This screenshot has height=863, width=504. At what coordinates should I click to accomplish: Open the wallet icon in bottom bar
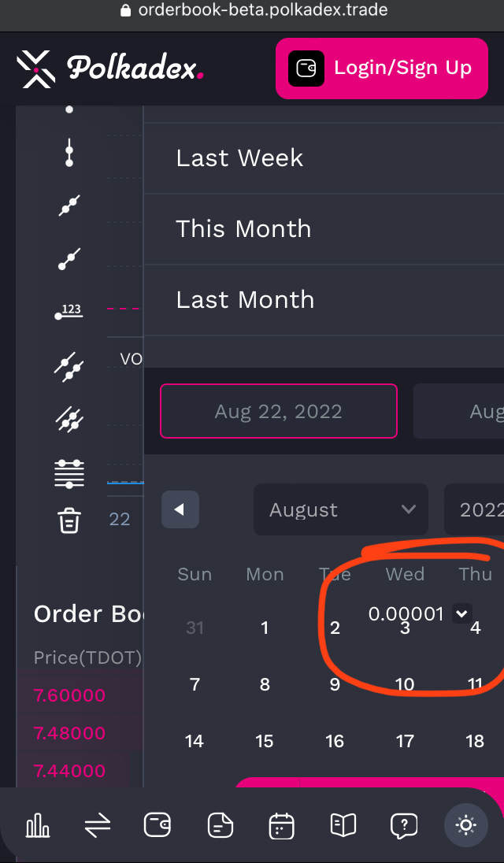[x=157, y=825]
